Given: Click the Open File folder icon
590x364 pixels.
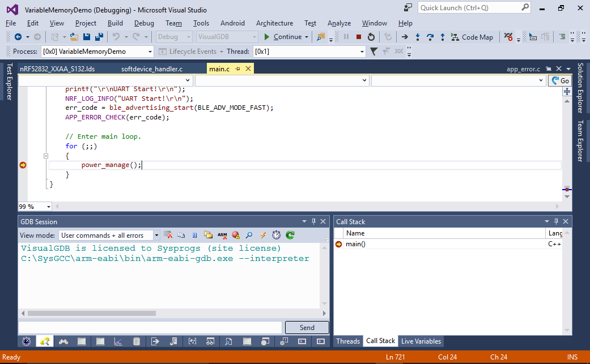Looking at the screenshot, I should click(x=74, y=37).
